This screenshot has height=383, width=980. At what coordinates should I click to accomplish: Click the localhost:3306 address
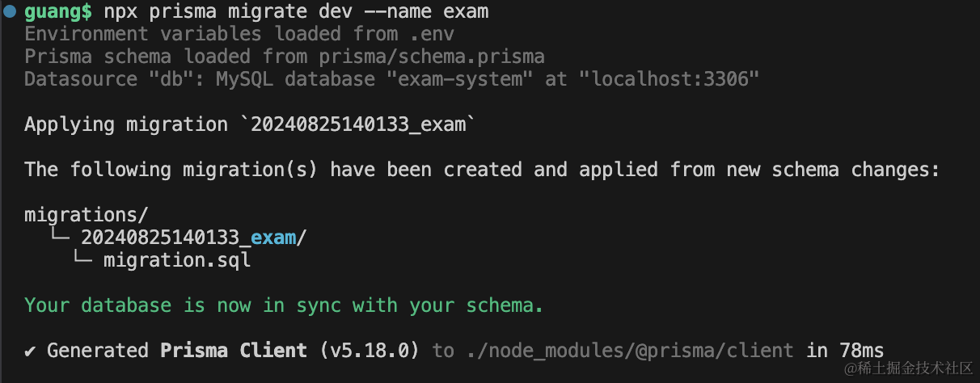tap(674, 79)
